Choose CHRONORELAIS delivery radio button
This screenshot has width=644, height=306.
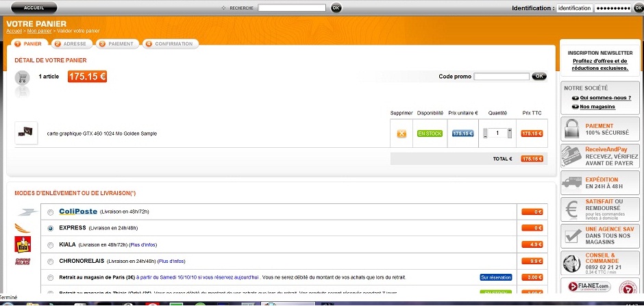(x=51, y=261)
